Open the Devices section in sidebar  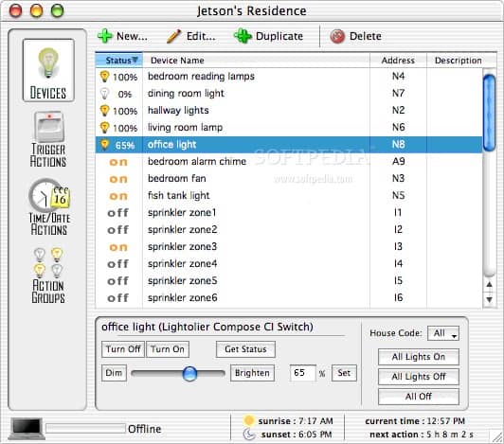point(48,71)
